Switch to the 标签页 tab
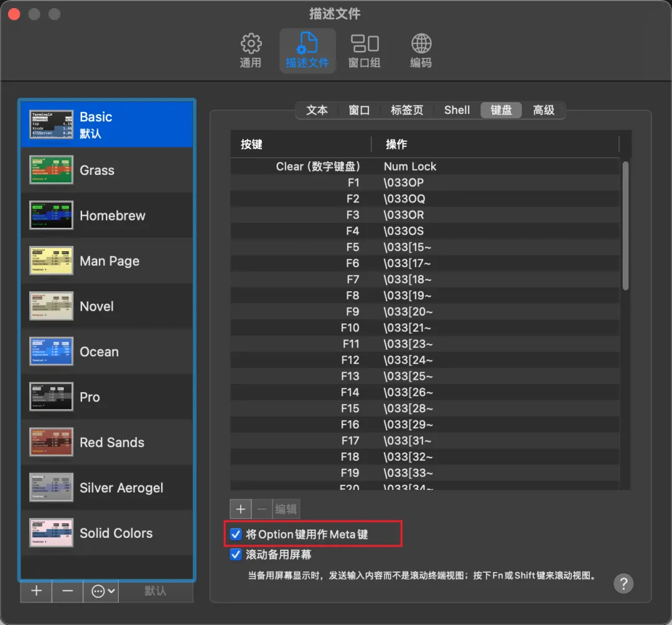 coord(407,110)
